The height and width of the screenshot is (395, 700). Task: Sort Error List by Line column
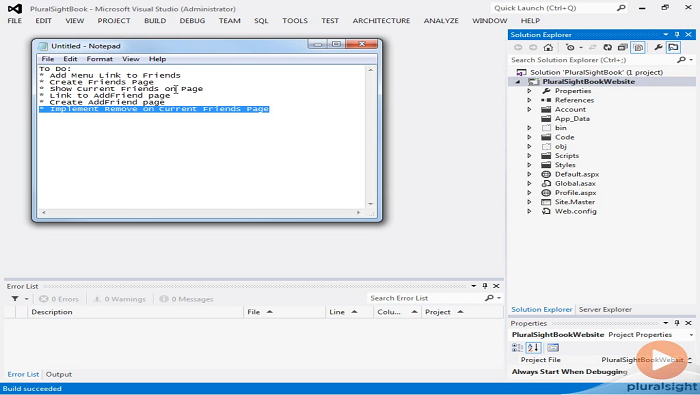[x=349, y=312]
